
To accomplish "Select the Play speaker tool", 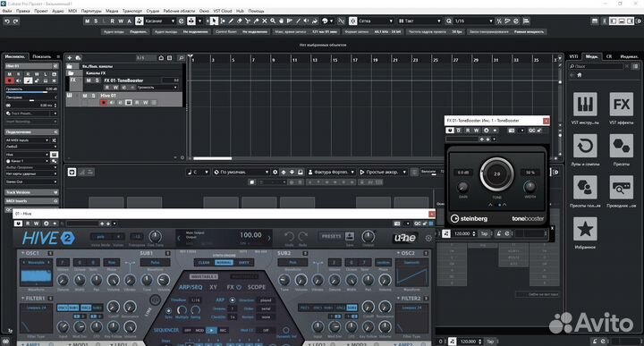I will [x=307, y=21].
